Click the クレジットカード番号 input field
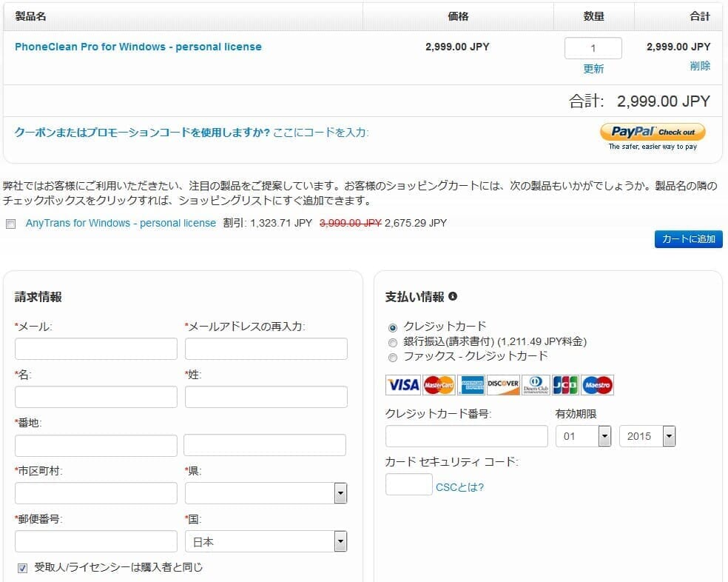Screen dimensions: 728x582 466,436
